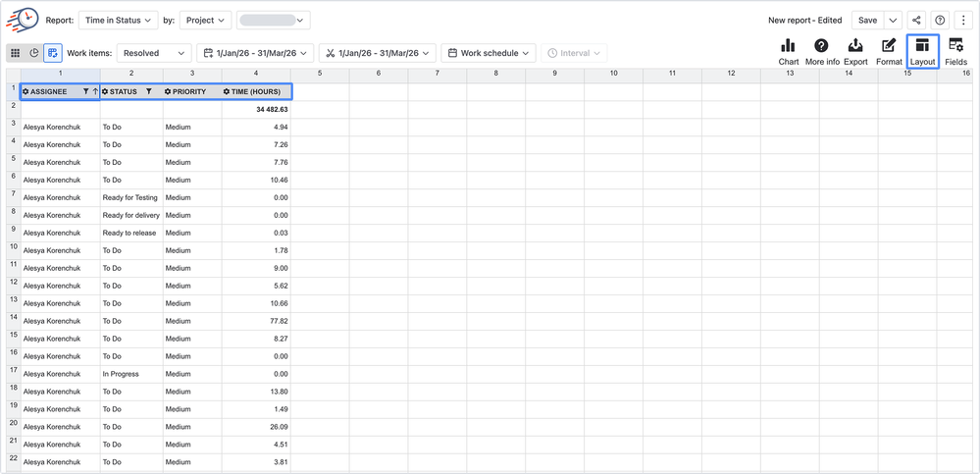Switch to grid table view

tap(17, 53)
